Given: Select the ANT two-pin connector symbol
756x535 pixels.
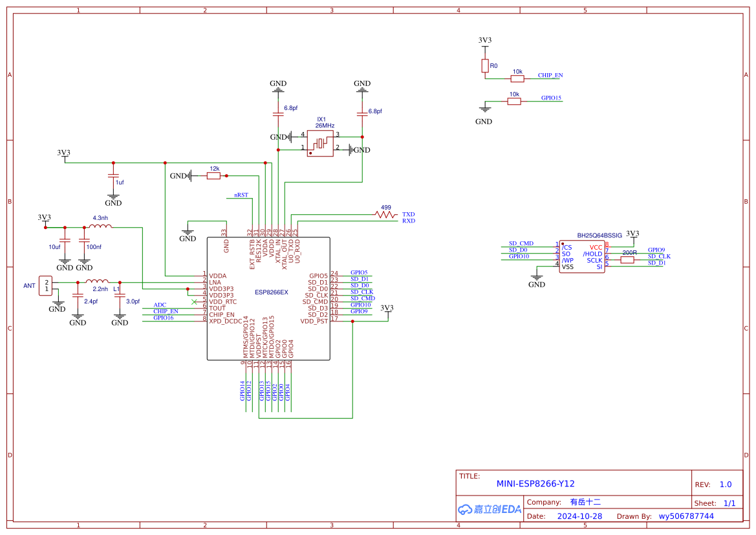Looking at the screenshot, I should click(x=46, y=285).
